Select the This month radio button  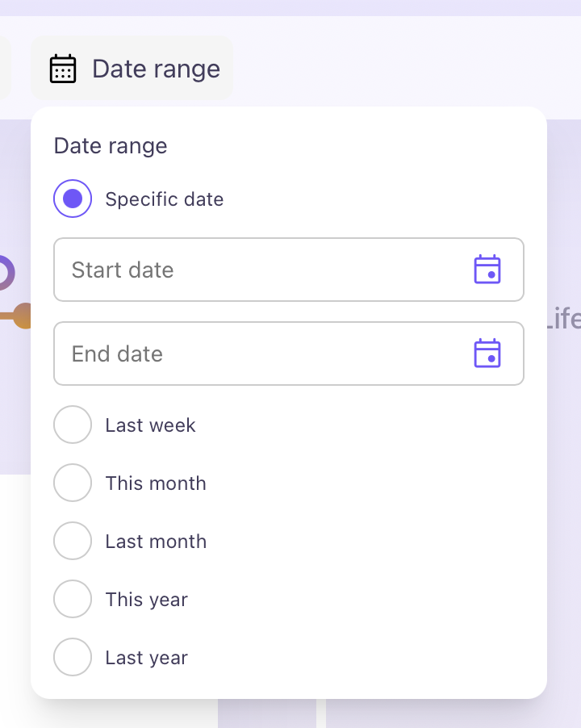pos(73,483)
